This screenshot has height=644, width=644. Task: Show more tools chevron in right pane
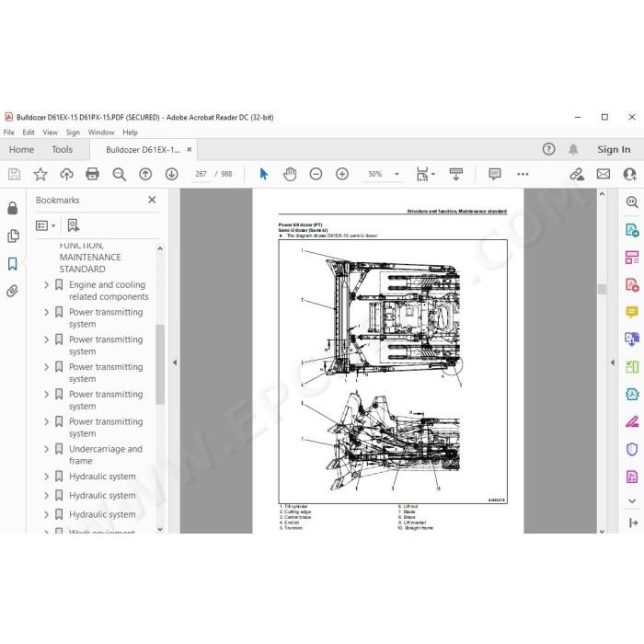(x=632, y=500)
